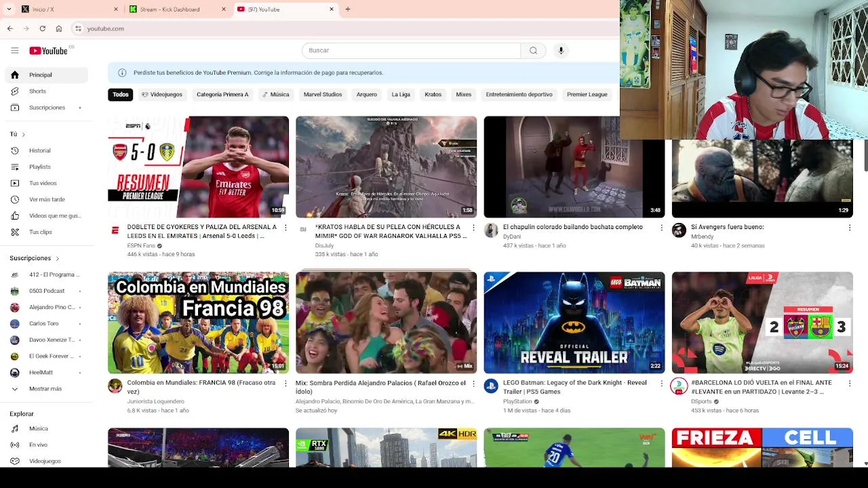Open ESPN Fans channel avatar
This screenshot has height=488, width=868.
[115, 230]
